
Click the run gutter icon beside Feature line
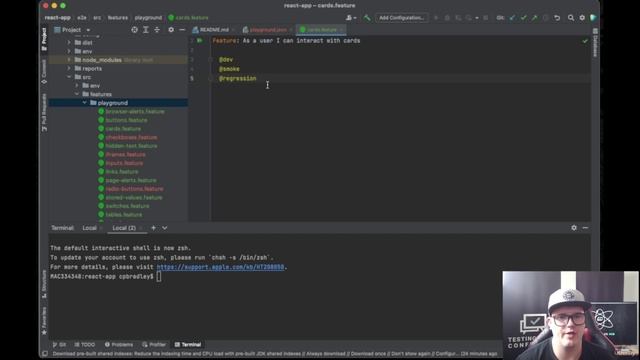(200, 40)
